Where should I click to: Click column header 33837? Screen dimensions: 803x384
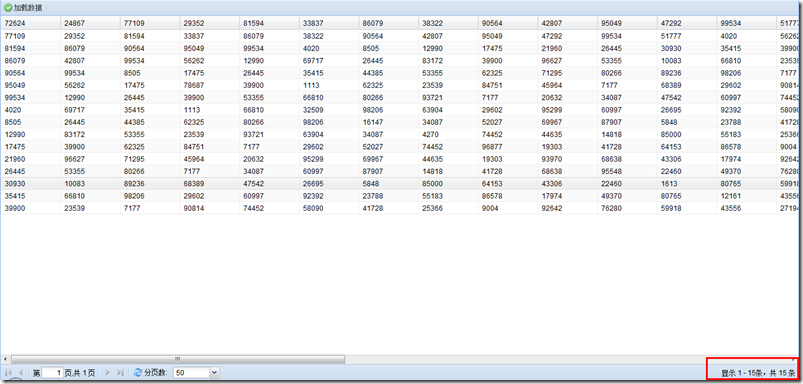(x=329, y=23)
